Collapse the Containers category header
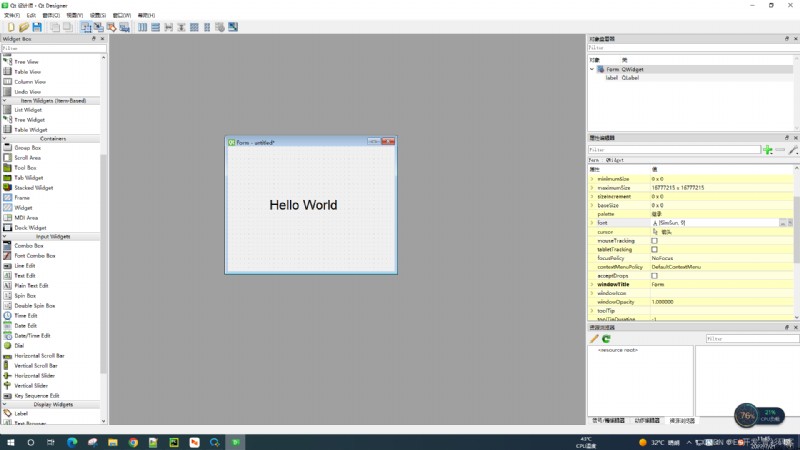This screenshot has height=450, width=800. click(x=51, y=138)
